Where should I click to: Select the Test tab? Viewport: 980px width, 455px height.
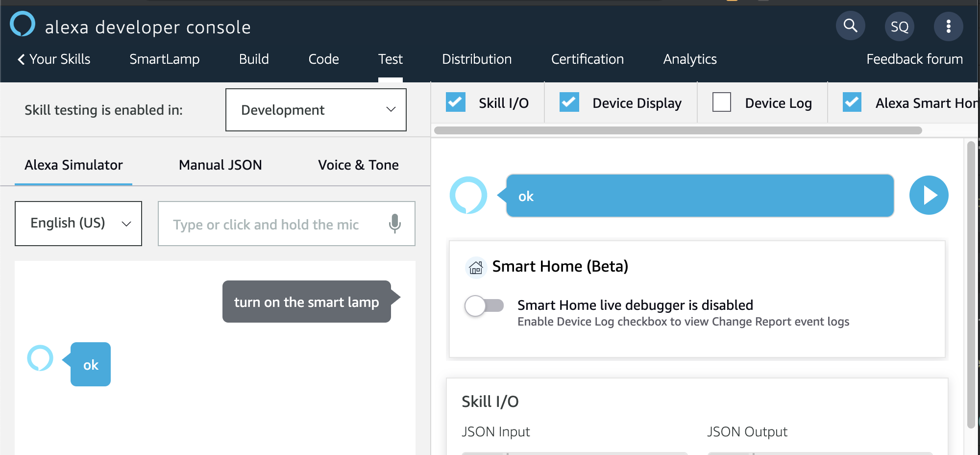tap(390, 59)
